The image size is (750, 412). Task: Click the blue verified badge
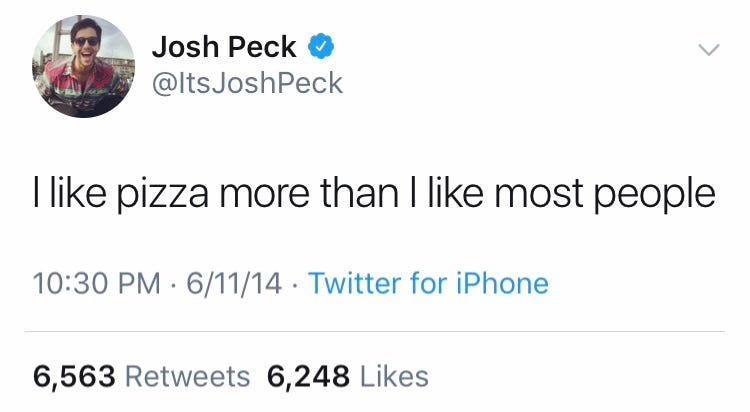[x=320, y=47]
